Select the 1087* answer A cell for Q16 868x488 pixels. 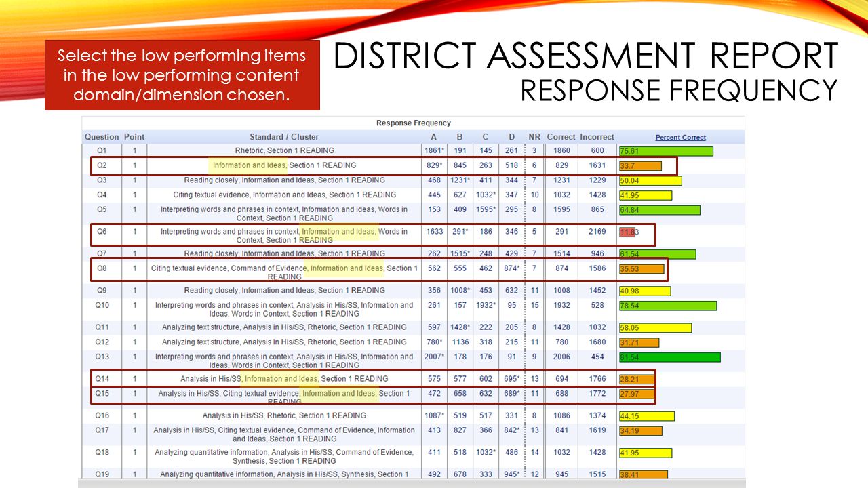pyautogui.click(x=434, y=415)
